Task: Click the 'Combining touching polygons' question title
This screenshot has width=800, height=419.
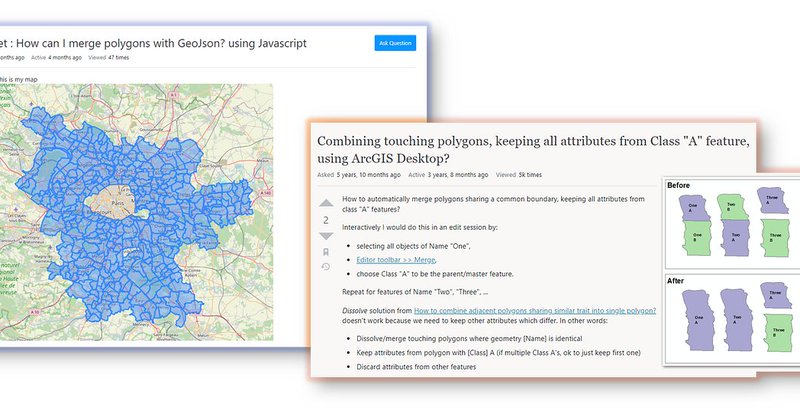Action: (533, 150)
